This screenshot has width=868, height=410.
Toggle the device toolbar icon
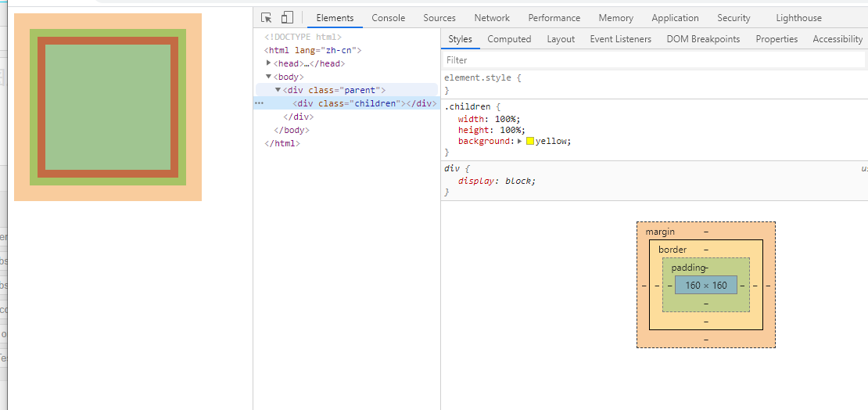[287, 18]
